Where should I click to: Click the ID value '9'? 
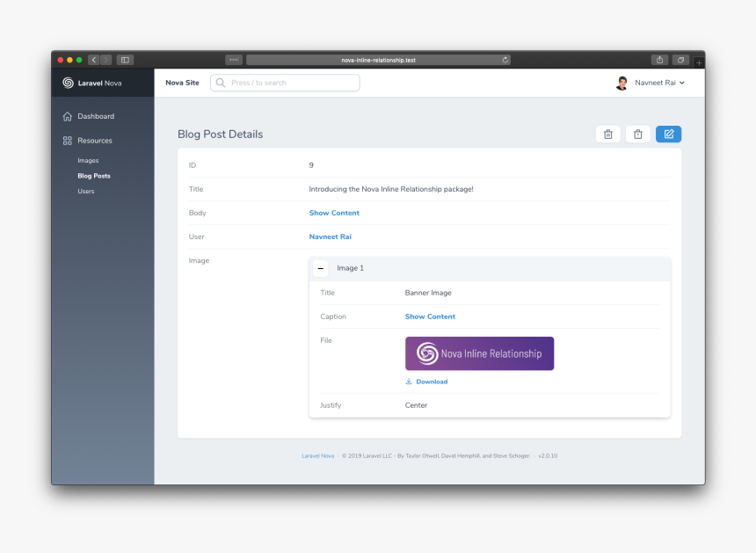tap(311, 165)
